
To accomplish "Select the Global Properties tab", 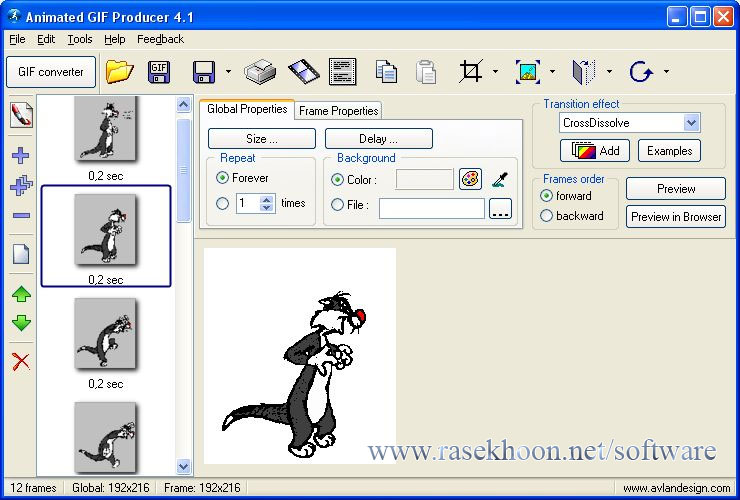I will pos(247,109).
